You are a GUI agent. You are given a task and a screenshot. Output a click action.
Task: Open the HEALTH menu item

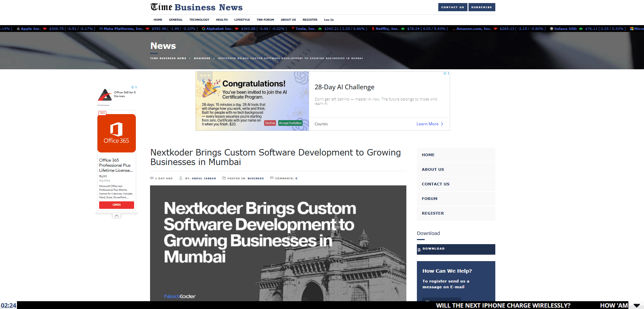(x=222, y=20)
